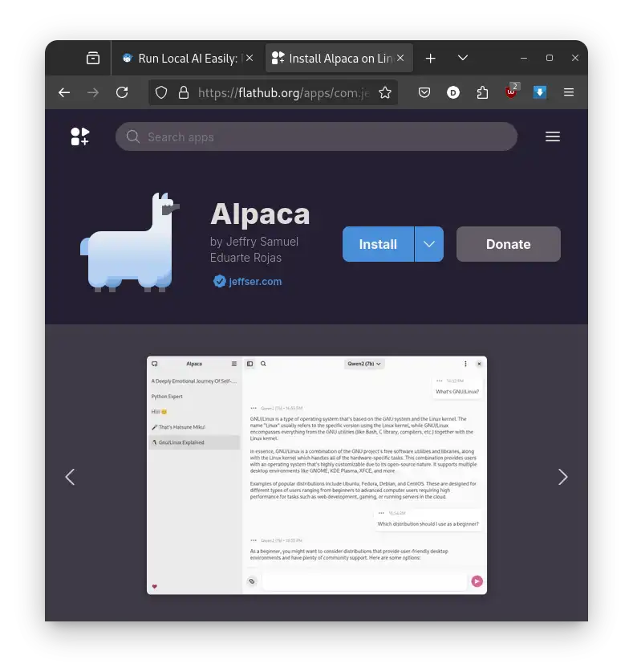The width and height of the screenshot is (633, 672).
Task: Open the Alpaca screenshot thumbnail
Action: (316, 475)
